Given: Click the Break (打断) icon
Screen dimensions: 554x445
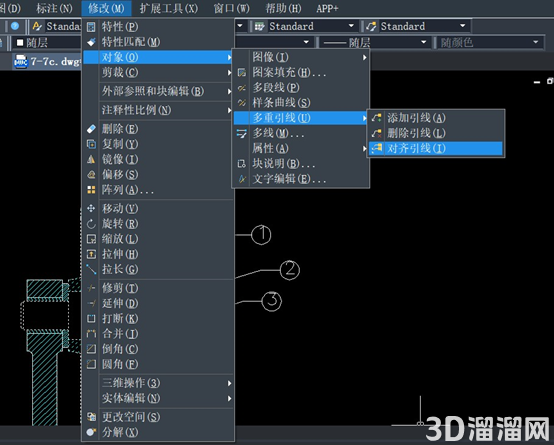Looking at the screenshot, I should (91, 318).
